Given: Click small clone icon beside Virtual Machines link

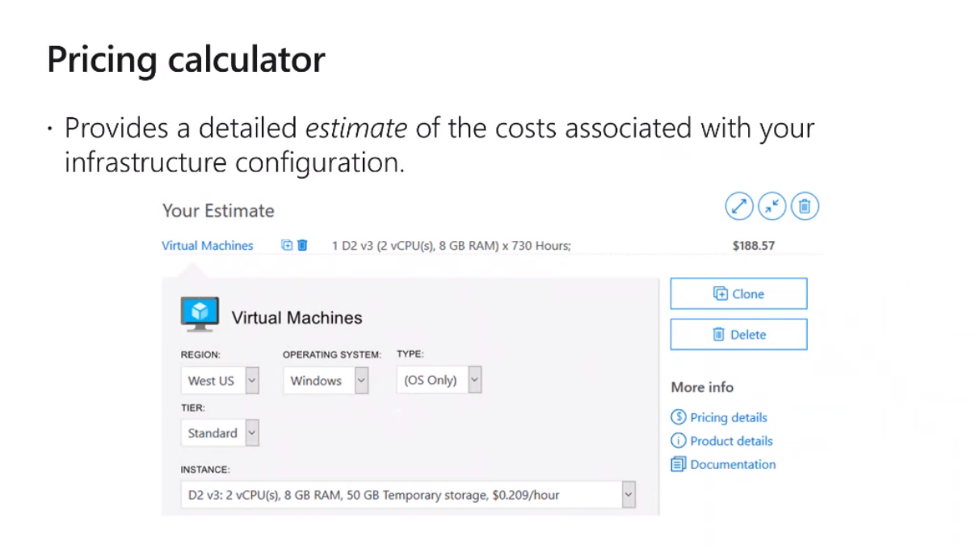Looking at the screenshot, I should [287, 245].
